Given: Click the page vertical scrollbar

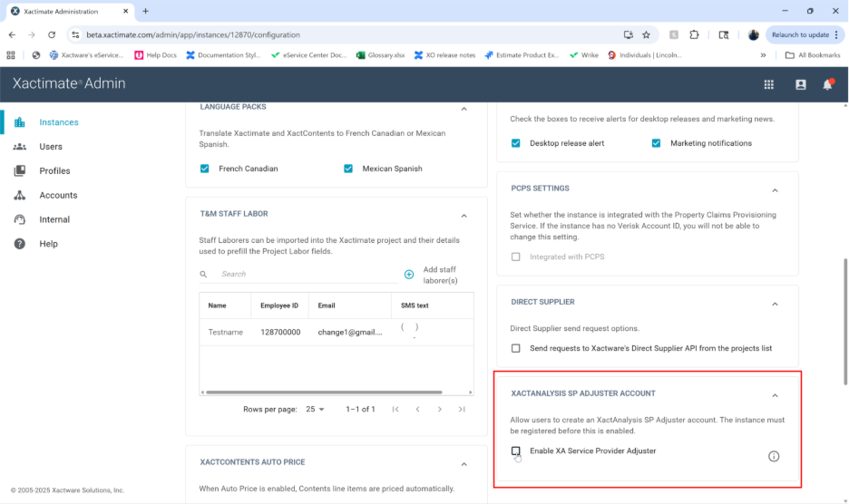Looking at the screenshot, I should tap(845, 322).
